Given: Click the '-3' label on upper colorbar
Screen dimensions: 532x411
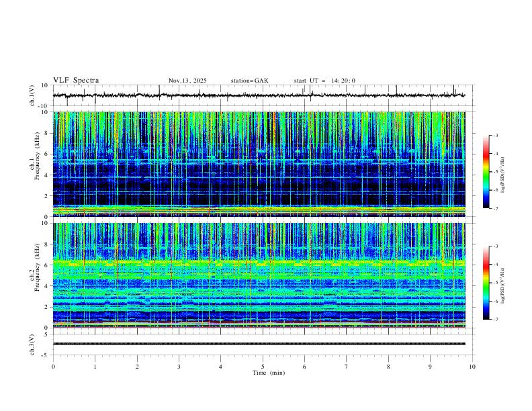Looking at the screenshot, I should point(495,135).
